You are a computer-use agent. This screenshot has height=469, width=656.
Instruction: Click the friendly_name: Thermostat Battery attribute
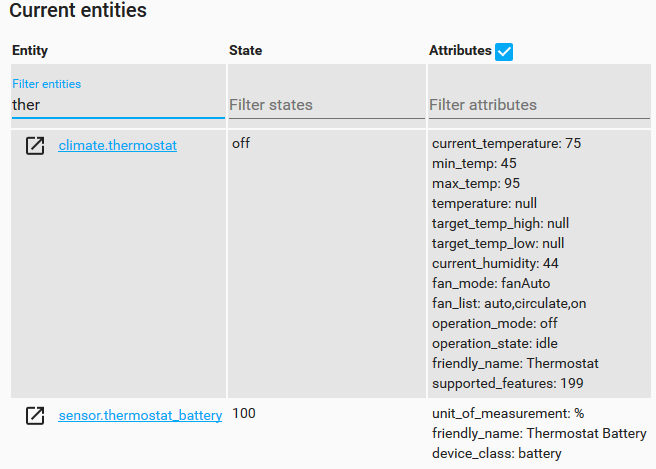[x=539, y=433]
